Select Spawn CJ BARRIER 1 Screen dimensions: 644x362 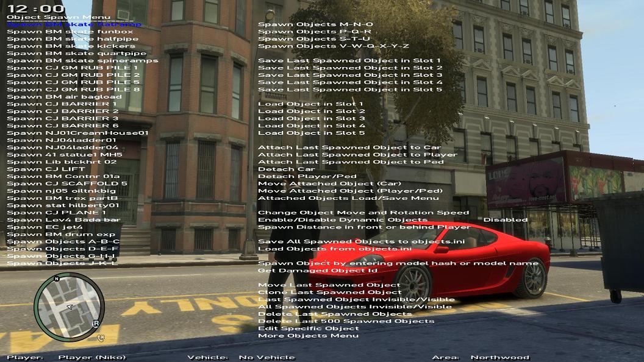pos(62,104)
